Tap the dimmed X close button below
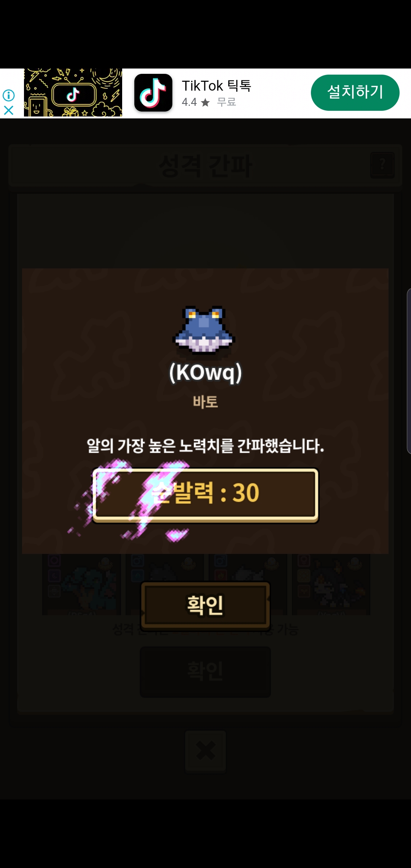This screenshot has width=411, height=868. coord(205,751)
